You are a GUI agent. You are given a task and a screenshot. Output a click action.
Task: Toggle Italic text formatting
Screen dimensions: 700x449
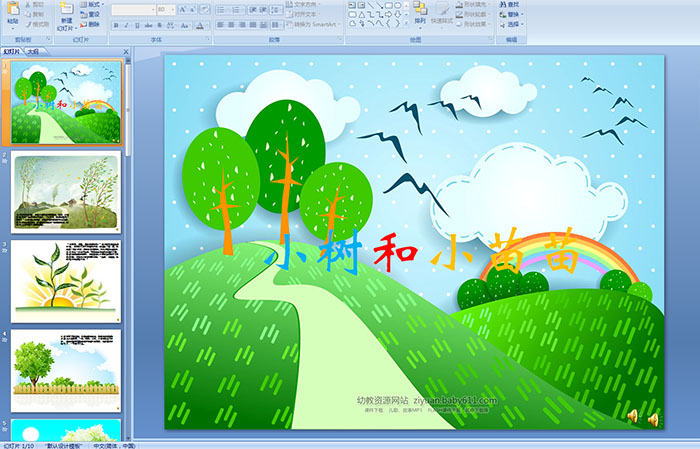coord(127,25)
